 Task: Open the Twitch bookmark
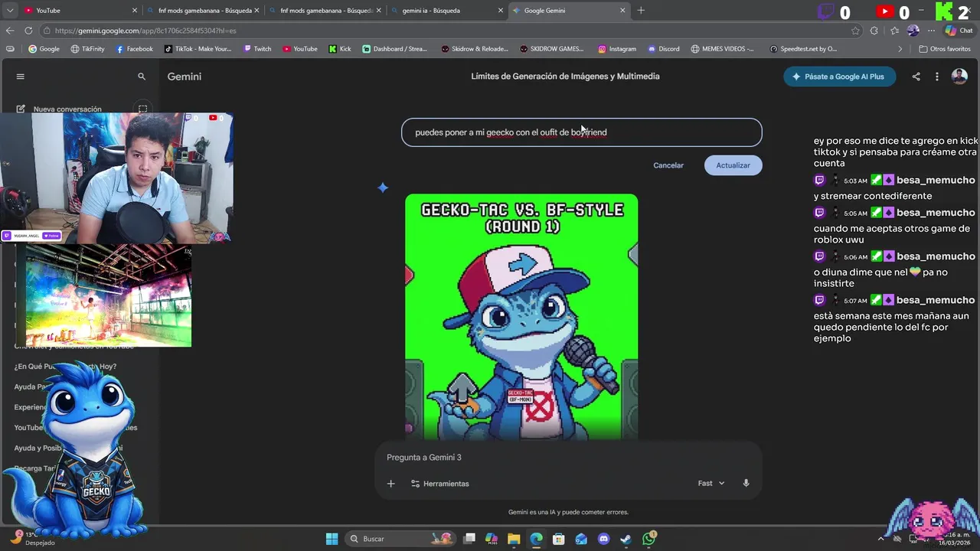(257, 49)
